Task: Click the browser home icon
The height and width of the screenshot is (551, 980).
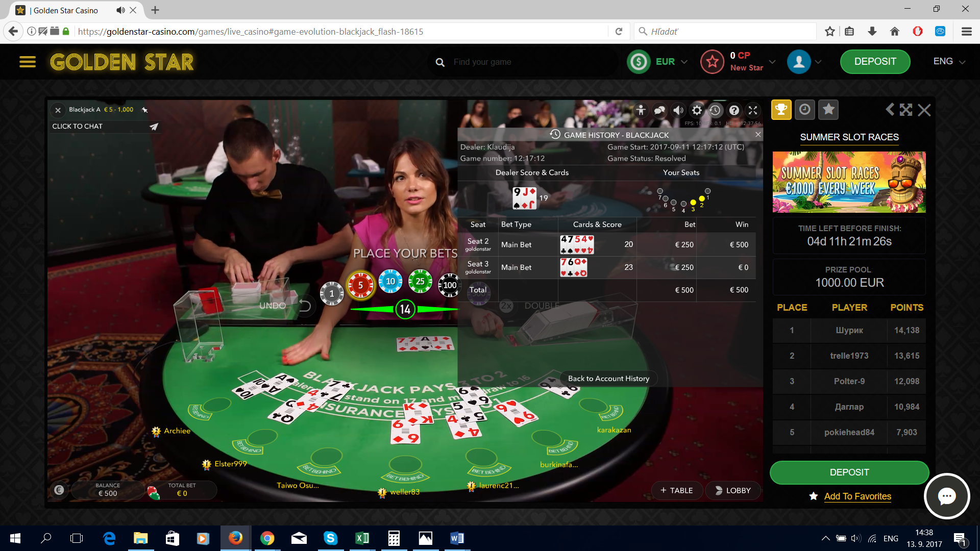Action: tap(895, 32)
